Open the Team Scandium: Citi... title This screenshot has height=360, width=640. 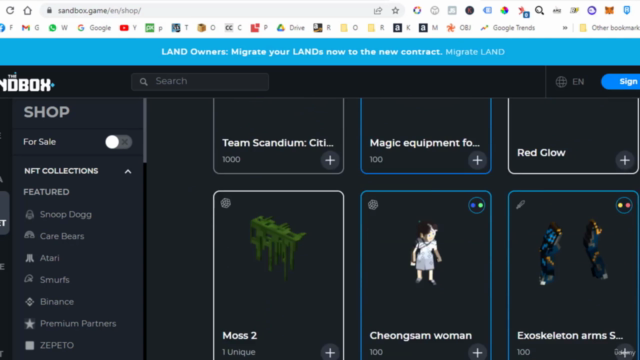coord(278,143)
